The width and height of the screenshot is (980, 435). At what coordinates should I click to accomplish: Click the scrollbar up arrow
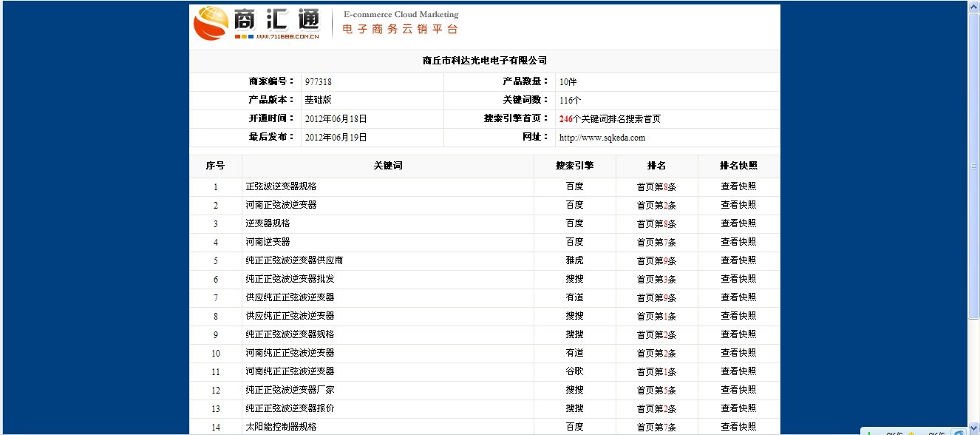pos(974,6)
